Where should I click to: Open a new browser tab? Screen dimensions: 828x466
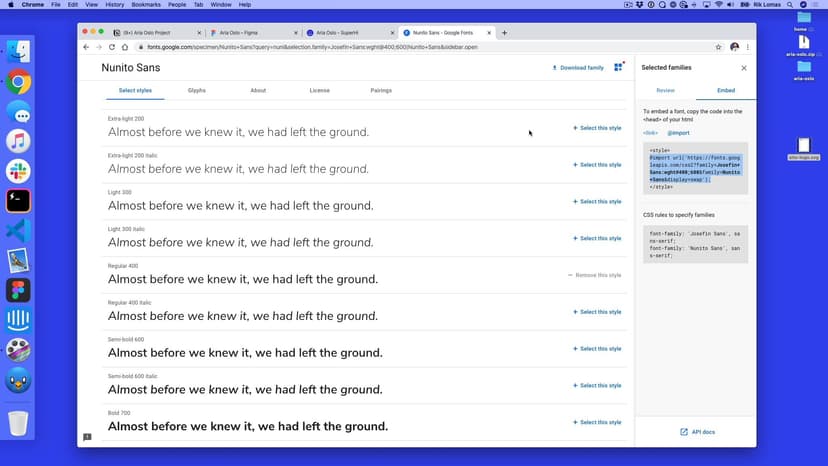coord(504,33)
